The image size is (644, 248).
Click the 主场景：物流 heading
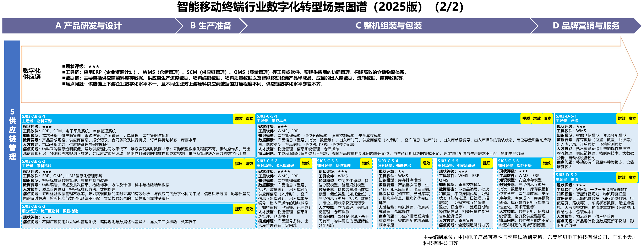pyautogui.click(x=567, y=180)
